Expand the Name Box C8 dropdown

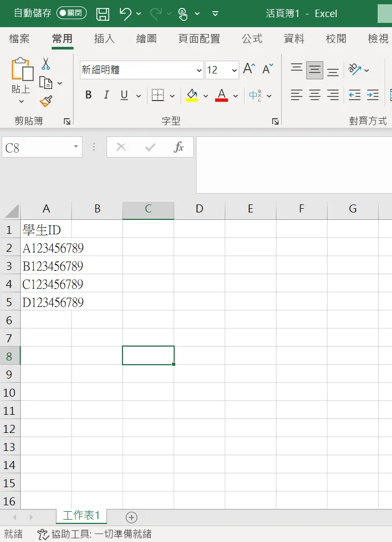pos(76,146)
